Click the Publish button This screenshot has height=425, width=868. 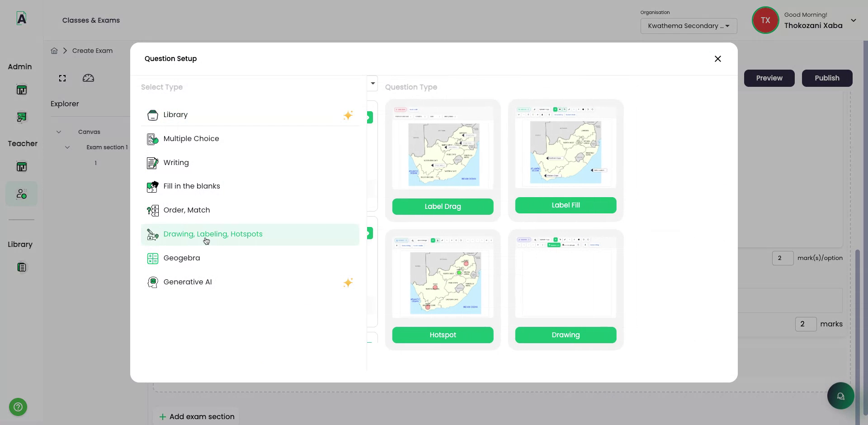826,78
